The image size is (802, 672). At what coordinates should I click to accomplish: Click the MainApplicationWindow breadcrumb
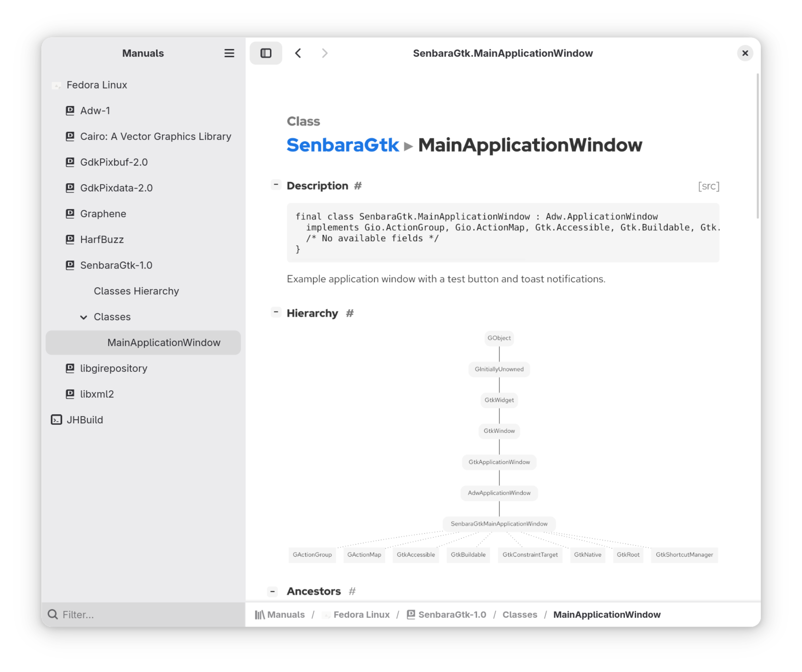tap(606, 614)
